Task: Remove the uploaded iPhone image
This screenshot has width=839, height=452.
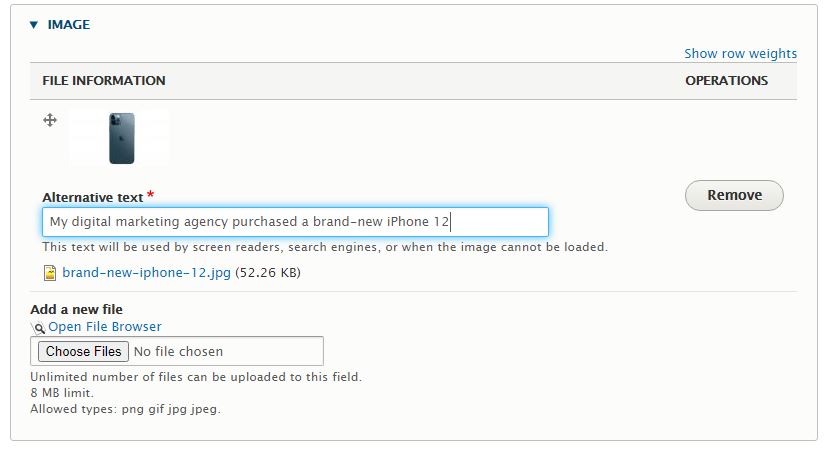Action: 734,195
